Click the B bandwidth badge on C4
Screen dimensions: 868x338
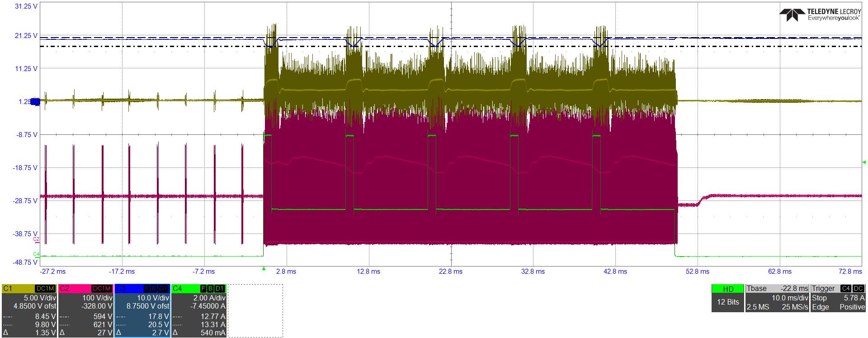pos(210,289)
